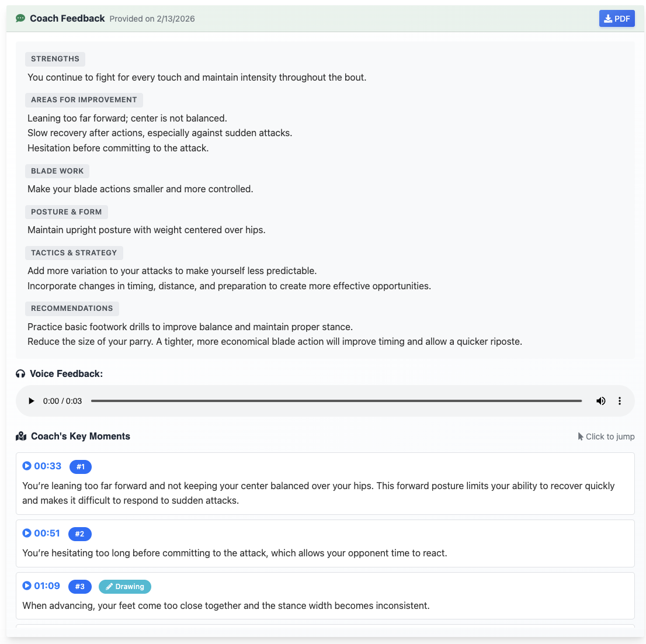Select the Strengths section label
Viewport: 646px width, 644px height.
click(55, 59)
